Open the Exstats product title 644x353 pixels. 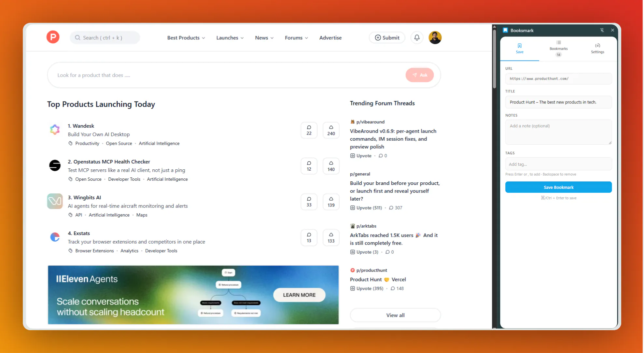79,233
